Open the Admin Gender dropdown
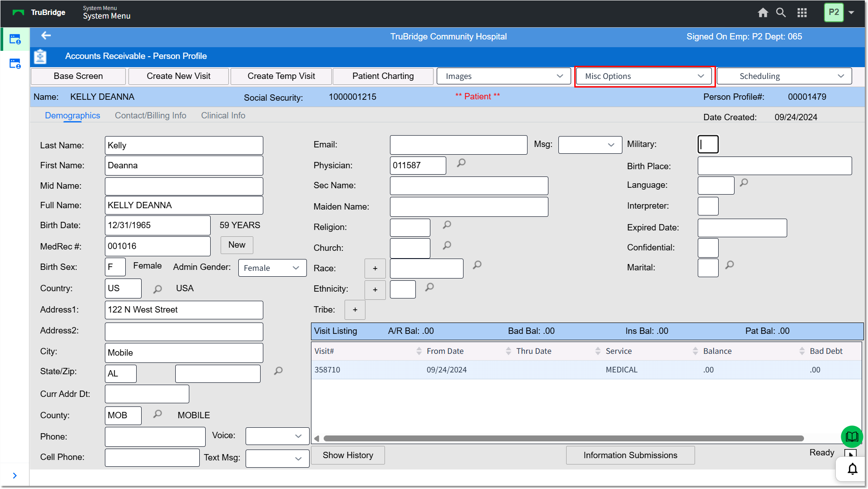Viewport: 868px width, 489px height. click(x=272, y=268)
